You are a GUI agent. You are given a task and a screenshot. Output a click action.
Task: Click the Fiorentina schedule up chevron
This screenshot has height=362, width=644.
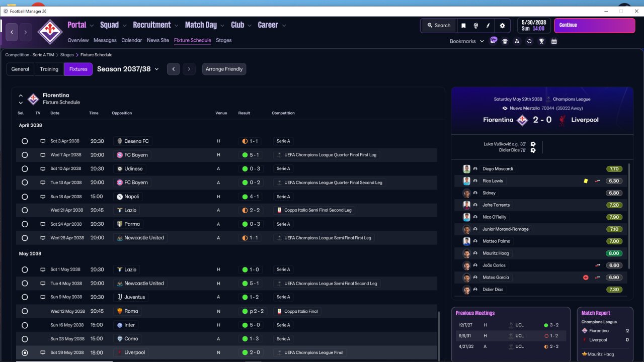21,95
